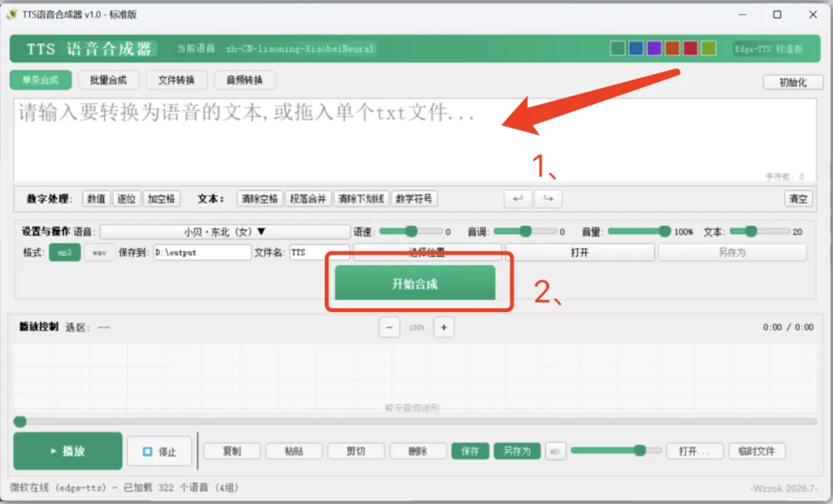Image resolution: width=833 pixels, height=504 pixels.
Task: Adjust the 音调 pitch slider
Action: [x=525, y=231]
